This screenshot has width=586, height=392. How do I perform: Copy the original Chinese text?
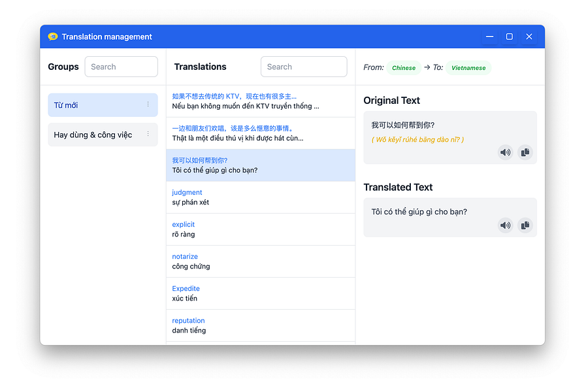(x=525, y=152)
